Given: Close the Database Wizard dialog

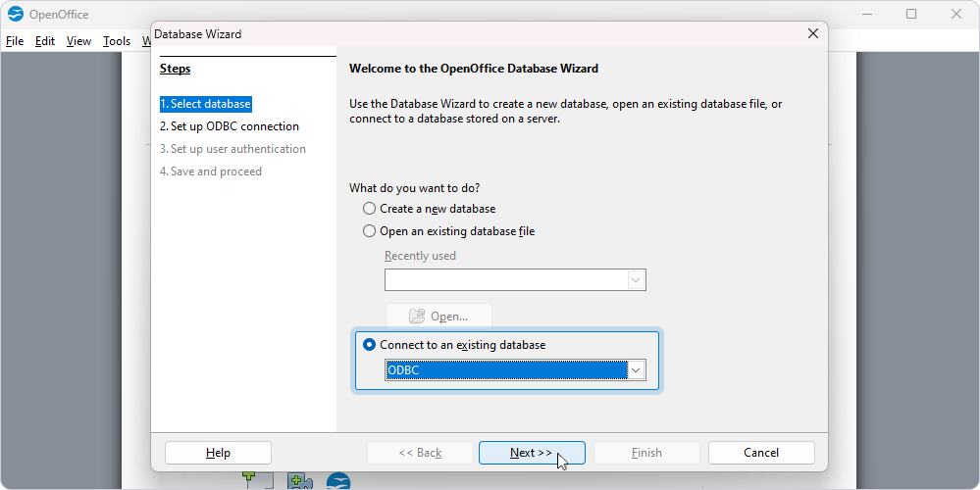Looking at the screenshot, I should point(812,33).
